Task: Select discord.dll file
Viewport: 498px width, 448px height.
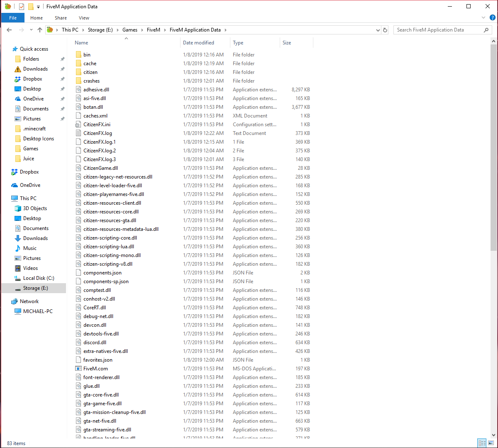Action: 95,343
